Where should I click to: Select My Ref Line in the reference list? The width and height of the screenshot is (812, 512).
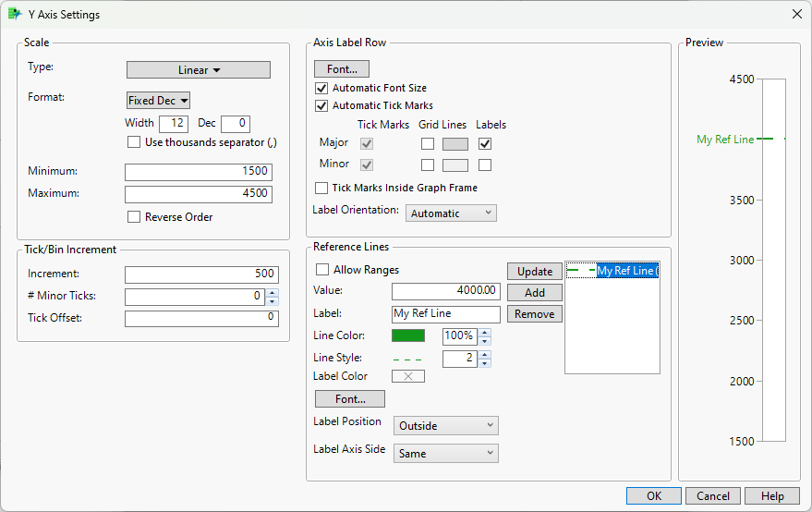pos(626,271)
